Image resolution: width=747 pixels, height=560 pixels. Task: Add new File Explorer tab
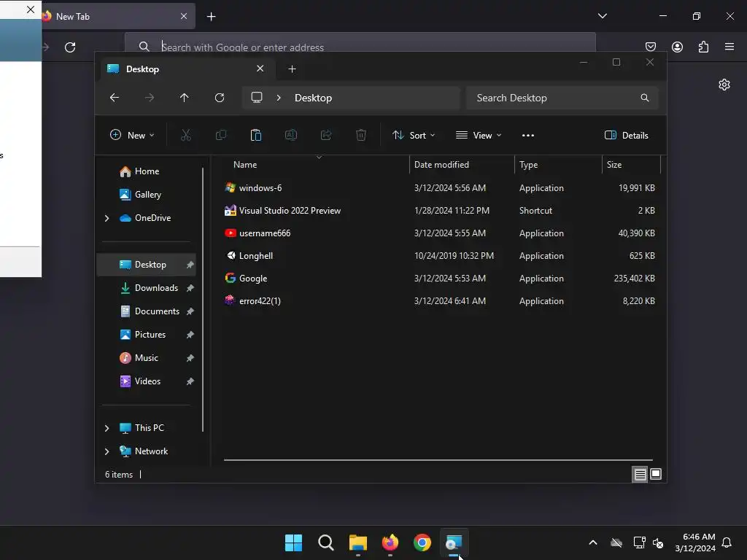point(292,69)
